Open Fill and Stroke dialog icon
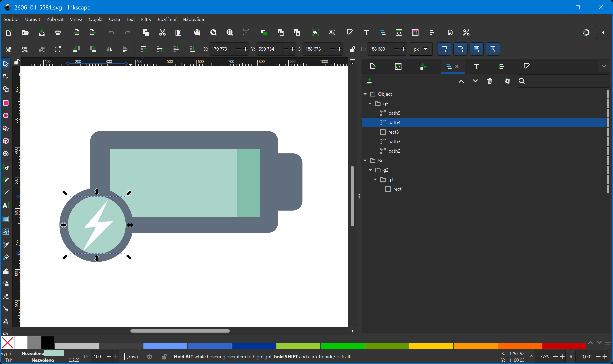The width and height of the screenshot is (613, 364). click(x=350, y=32)
